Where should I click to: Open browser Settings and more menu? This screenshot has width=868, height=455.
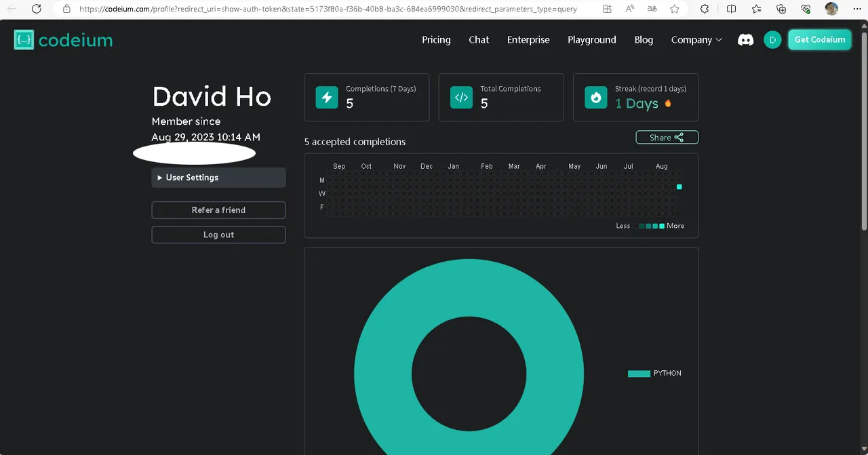pyautogui.click(x=856, y=9)
